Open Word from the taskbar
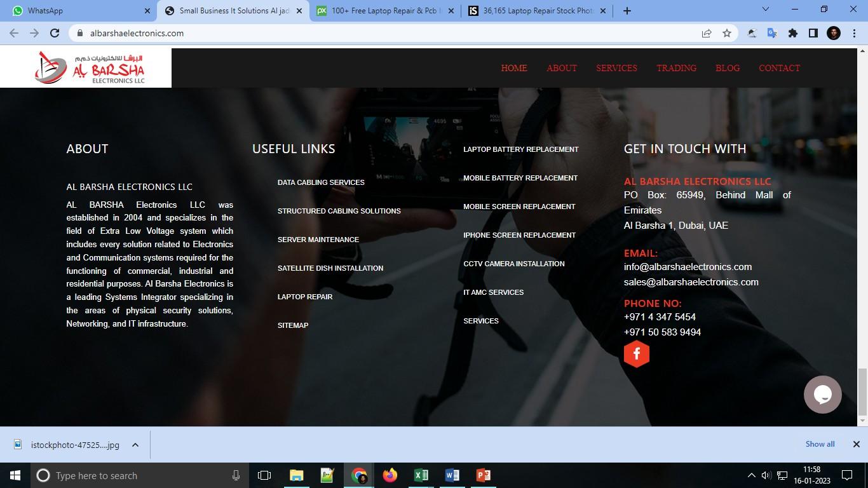The image size is (868, 488). 452,475
